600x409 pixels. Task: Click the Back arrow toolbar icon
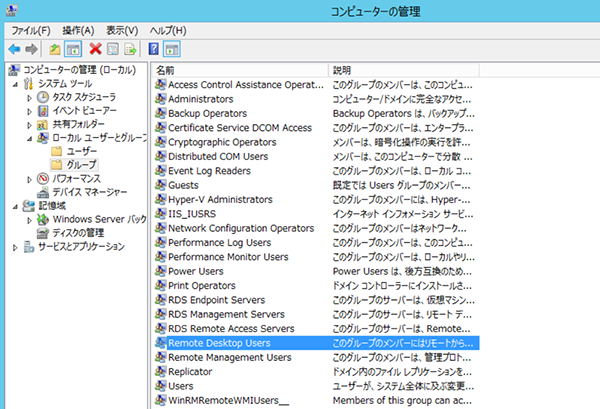(14, 49)
